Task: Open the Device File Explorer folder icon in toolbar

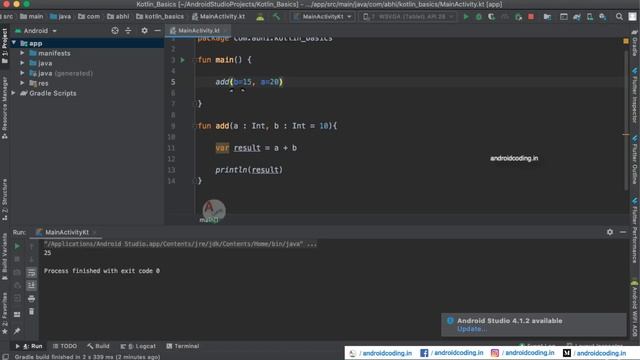Action: (x=547, y=17)
